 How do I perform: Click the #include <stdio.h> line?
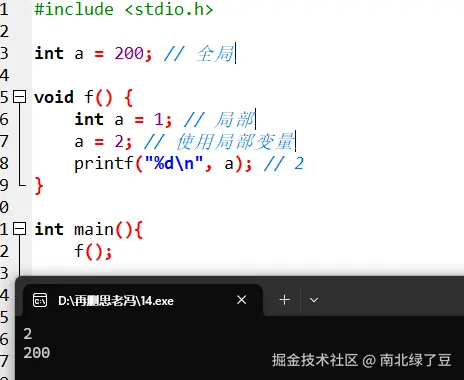click(x=124, y=9)
